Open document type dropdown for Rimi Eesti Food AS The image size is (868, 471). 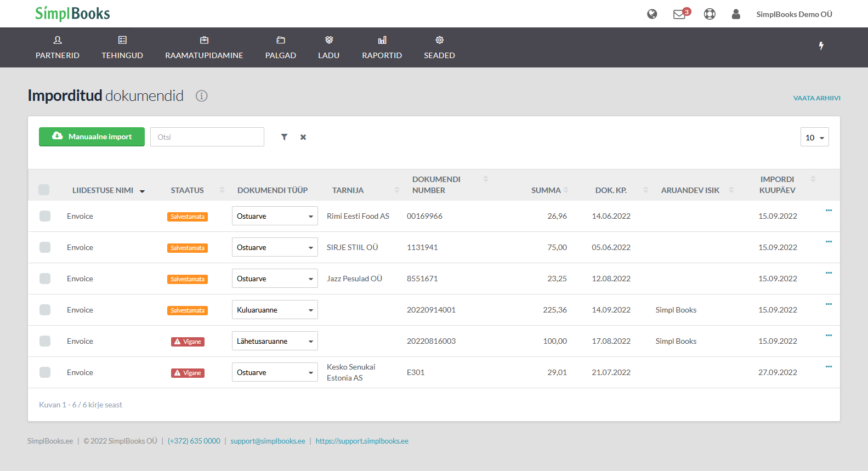pos(275,216)
